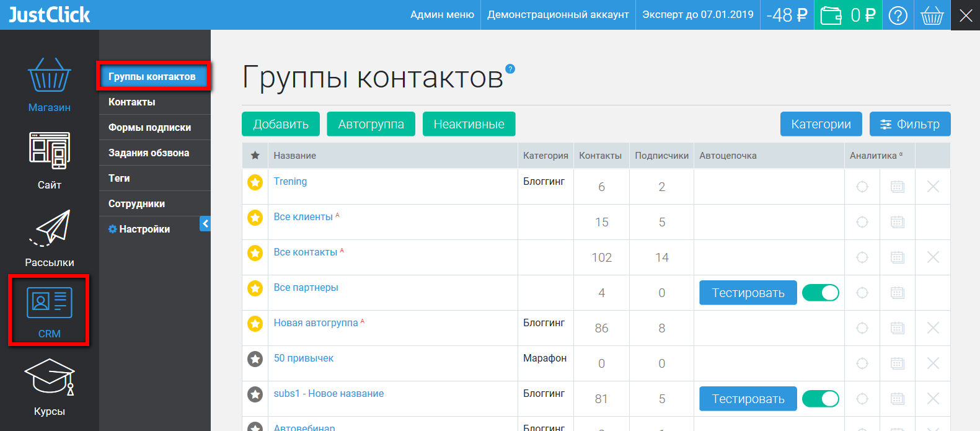Open the Новая автогруппа group link
The width and height of the screenshot is (980, 431).
click(316, 322)
